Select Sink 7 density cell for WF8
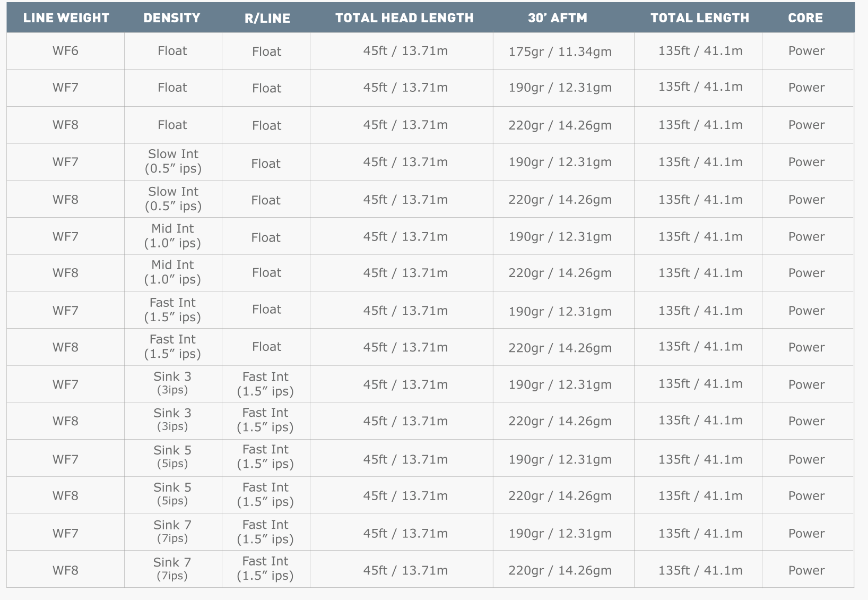Viewport: 868px width, 600px height. pos(172,568)
